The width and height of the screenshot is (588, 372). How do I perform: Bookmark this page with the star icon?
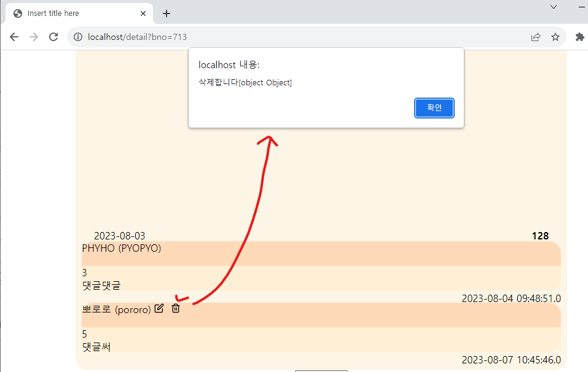pyautogui.click(x=555, y=37)
